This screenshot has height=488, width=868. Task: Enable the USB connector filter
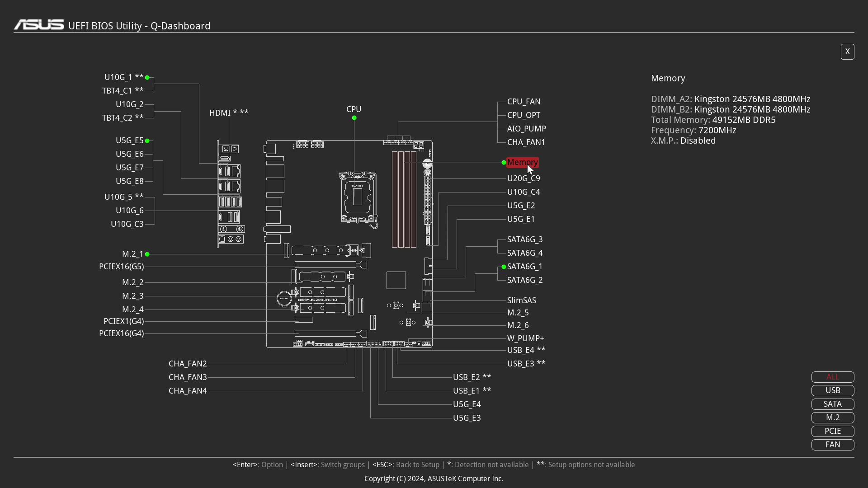pos(832,390)
